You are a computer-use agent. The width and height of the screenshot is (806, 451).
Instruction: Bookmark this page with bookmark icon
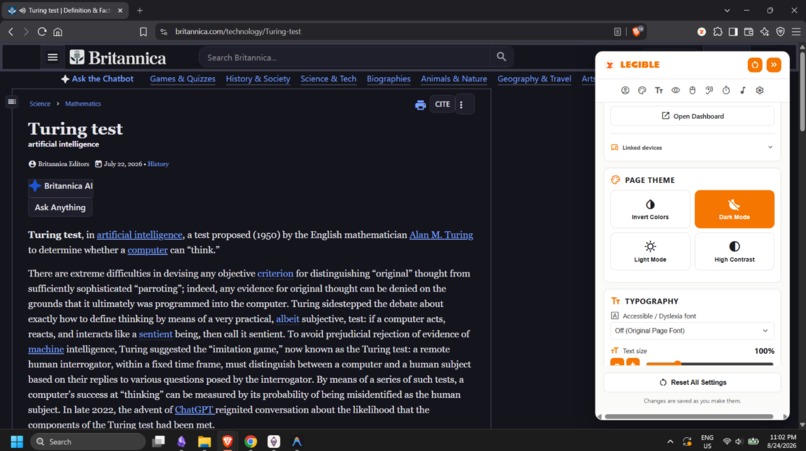tap(143, 32)
